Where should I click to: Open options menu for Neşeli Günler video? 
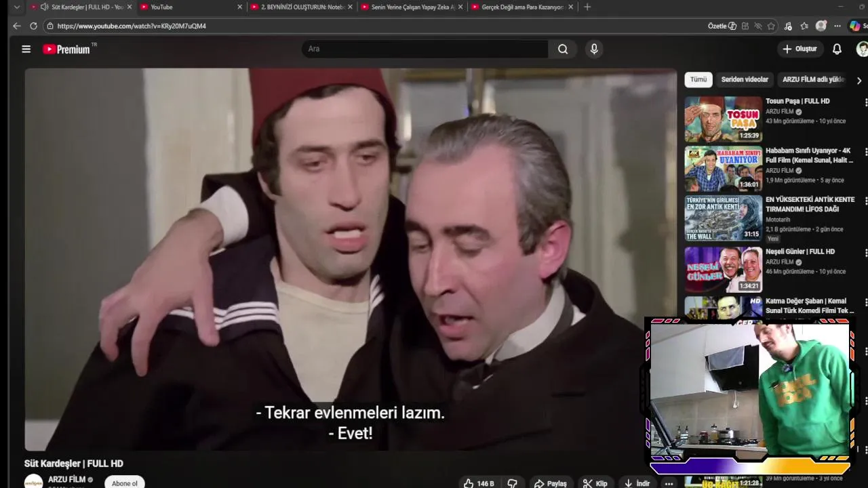865,253
